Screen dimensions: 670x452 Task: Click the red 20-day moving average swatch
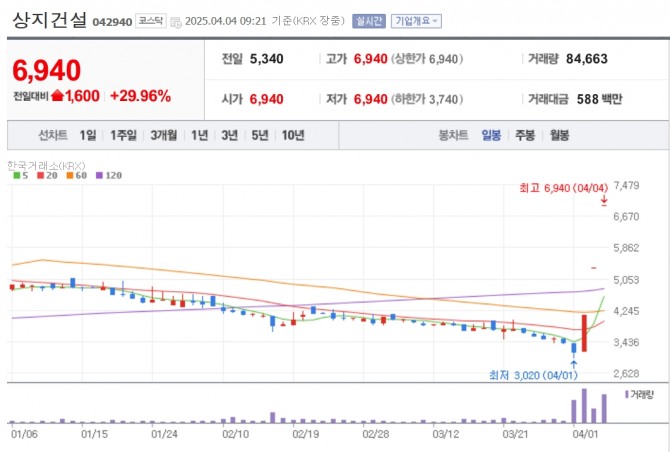[x=41, y=175]
